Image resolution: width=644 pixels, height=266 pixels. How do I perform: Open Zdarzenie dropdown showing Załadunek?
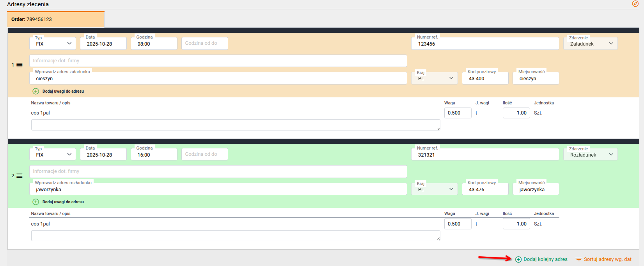[x=590, y=44]
